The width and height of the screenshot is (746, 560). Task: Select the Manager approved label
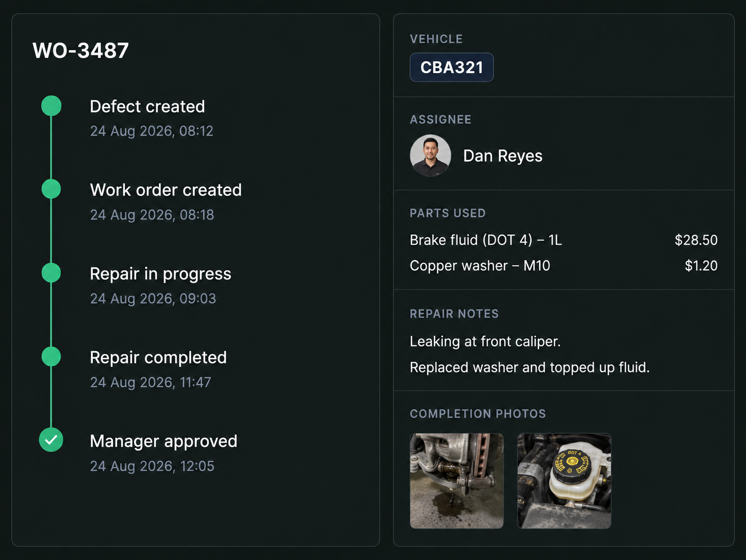click(x=163, y=442)
